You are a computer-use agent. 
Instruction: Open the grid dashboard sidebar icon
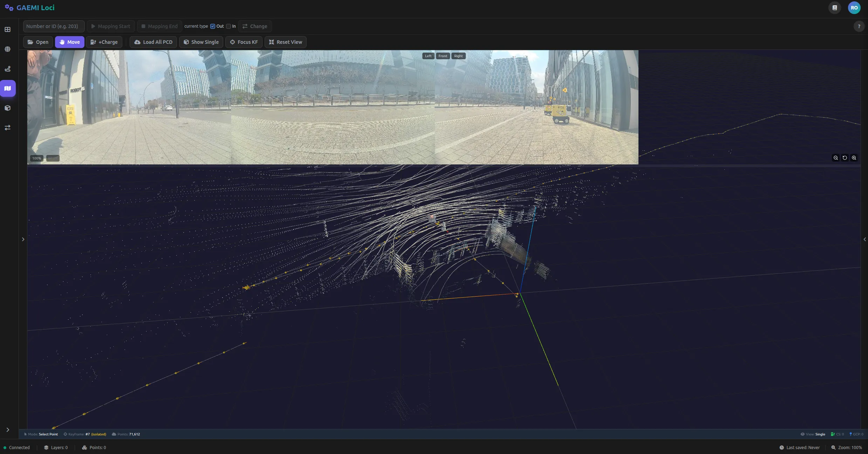tap(7, 29)
